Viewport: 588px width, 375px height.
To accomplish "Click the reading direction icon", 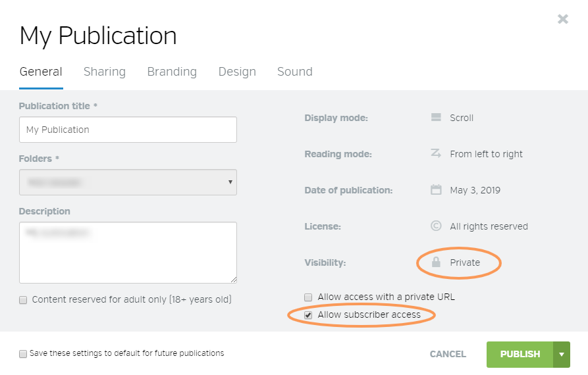I will [x=436, y=154].
